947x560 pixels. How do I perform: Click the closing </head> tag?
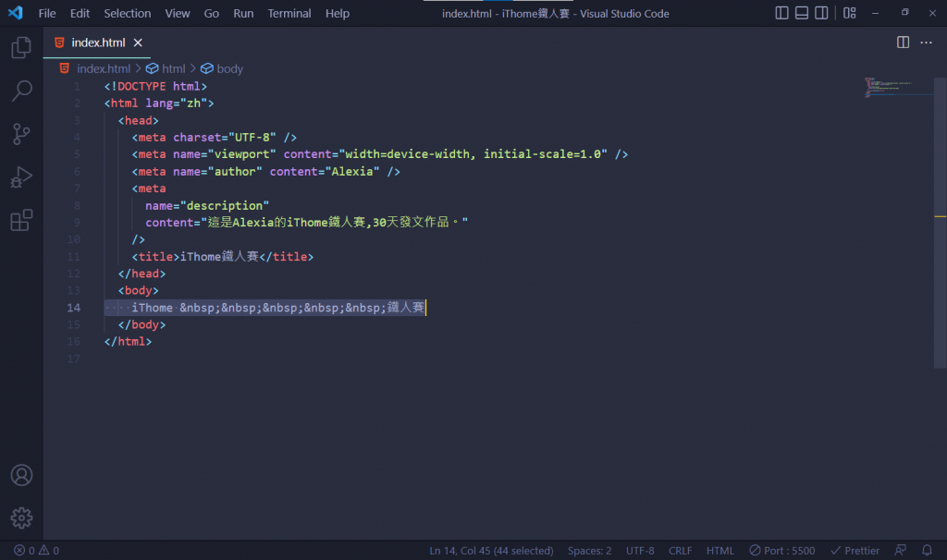(x=141, y=274)
